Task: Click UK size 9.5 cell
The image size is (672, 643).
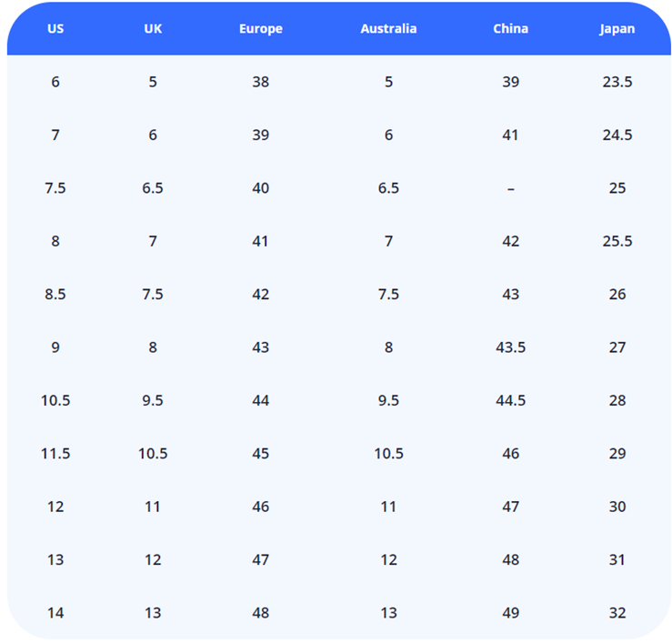Action: [x=153, y=400]
